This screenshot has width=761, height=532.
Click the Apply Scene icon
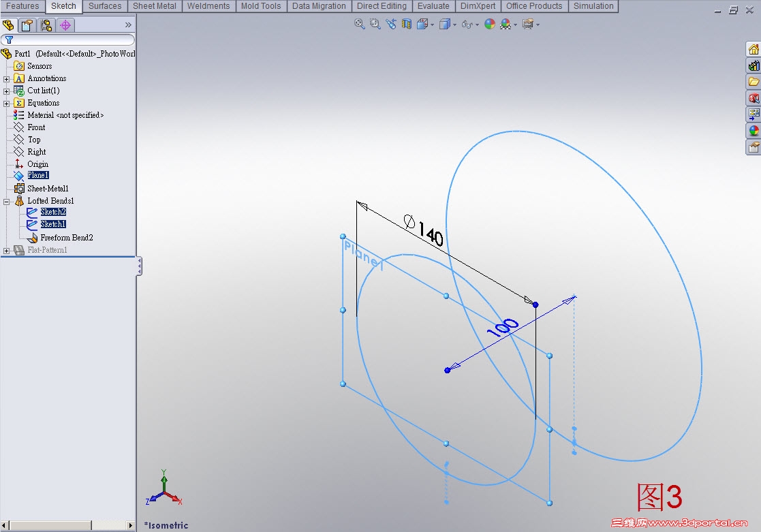(506, 24)
